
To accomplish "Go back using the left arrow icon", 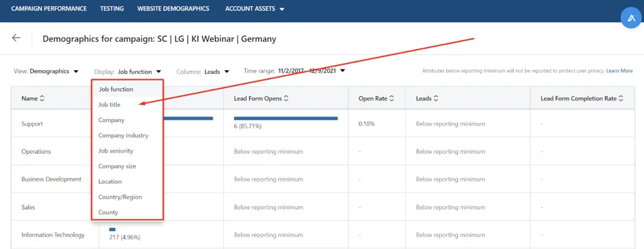I will click(16, 38).
